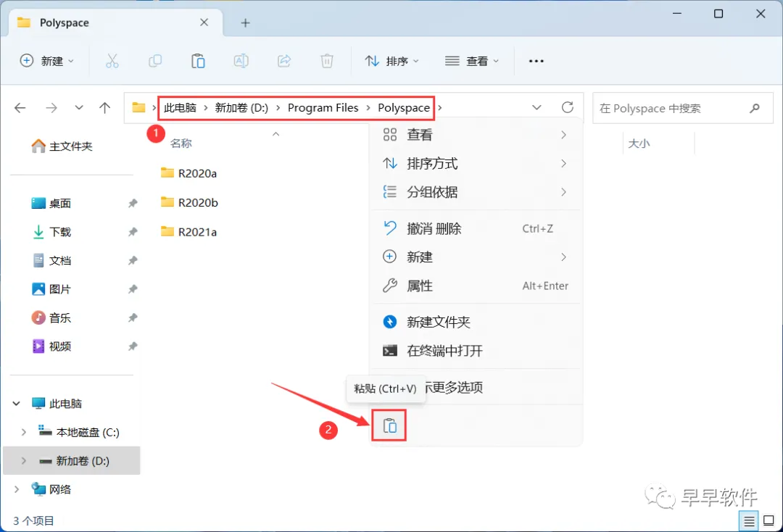Screen dimensions: 783x532
Task: Click Polyspace in address breadcrumb
Action: [404, 108]
